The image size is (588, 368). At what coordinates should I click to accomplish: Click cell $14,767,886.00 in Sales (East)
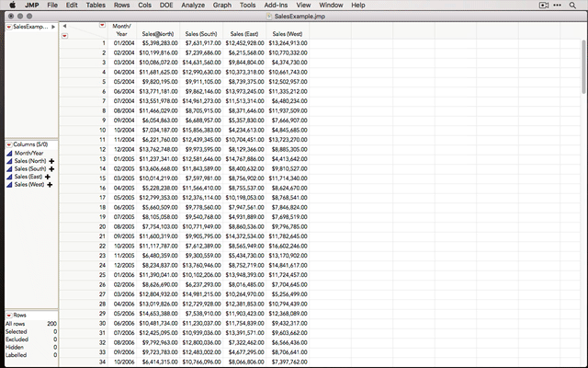click(245, 159)
